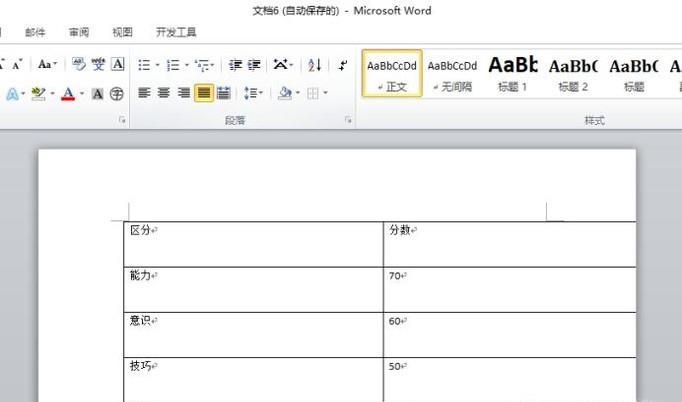
Task: Expand the Shading color dropdown arrow
Action: (x=298, y=93)
